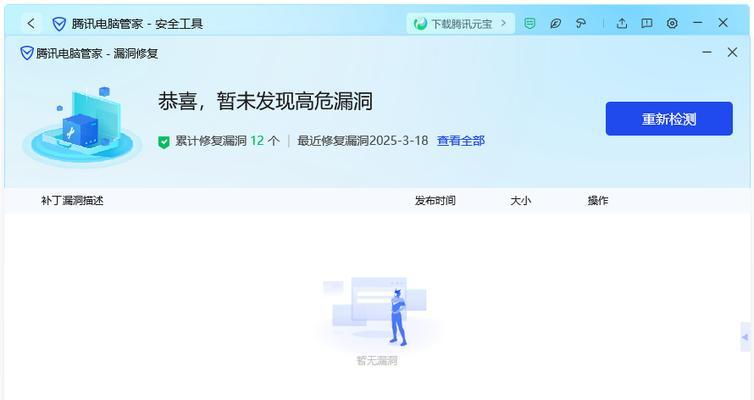Click the 大小 column header
This screenshot has height=400, width=754.
pyautogui.click(x=521, y=200)
